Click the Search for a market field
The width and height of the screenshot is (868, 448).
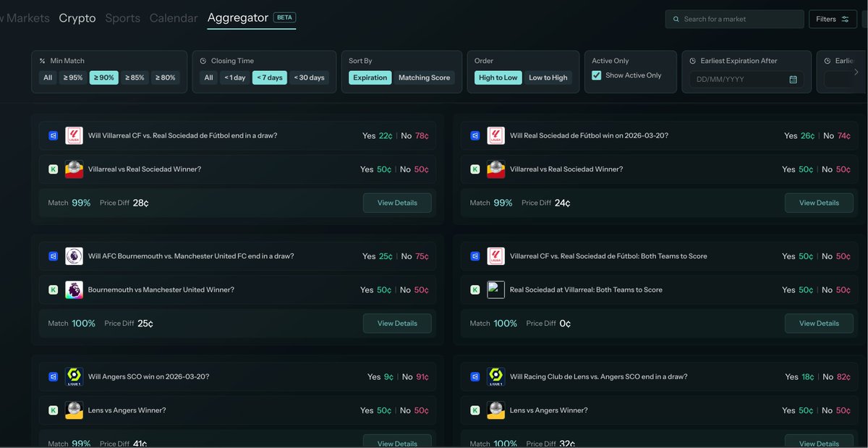click(738, 20)
